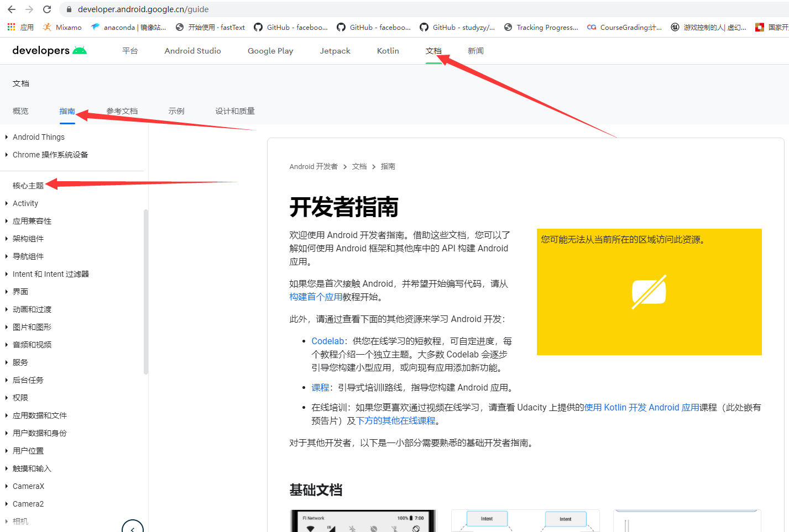Click the 文档 breadcrumb link

(x=359, y=166)
